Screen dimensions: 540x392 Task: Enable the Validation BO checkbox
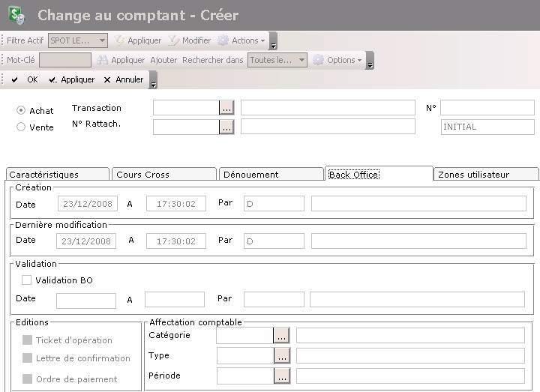(x=27, y=280)
